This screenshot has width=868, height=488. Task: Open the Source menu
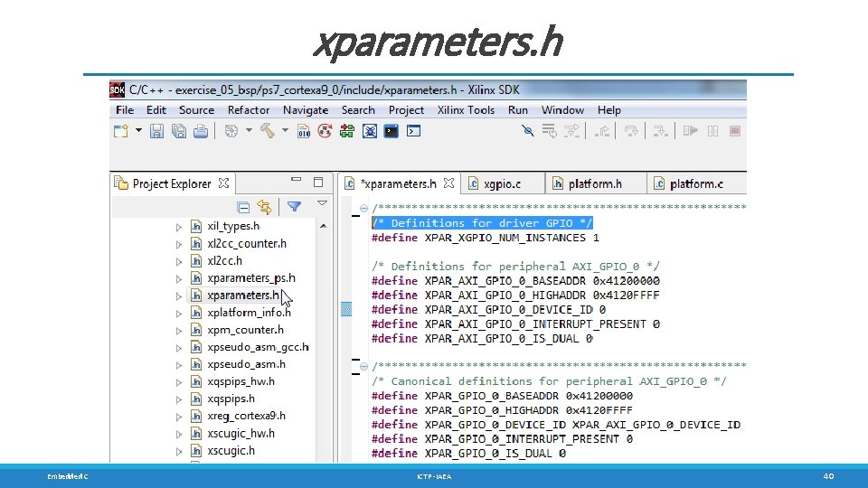196,110
